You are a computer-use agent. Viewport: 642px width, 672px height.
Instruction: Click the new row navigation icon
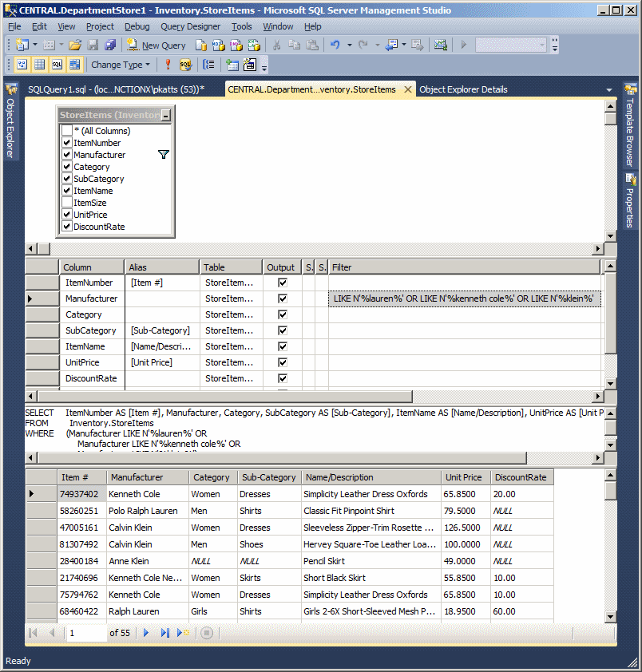click(183, 633)
